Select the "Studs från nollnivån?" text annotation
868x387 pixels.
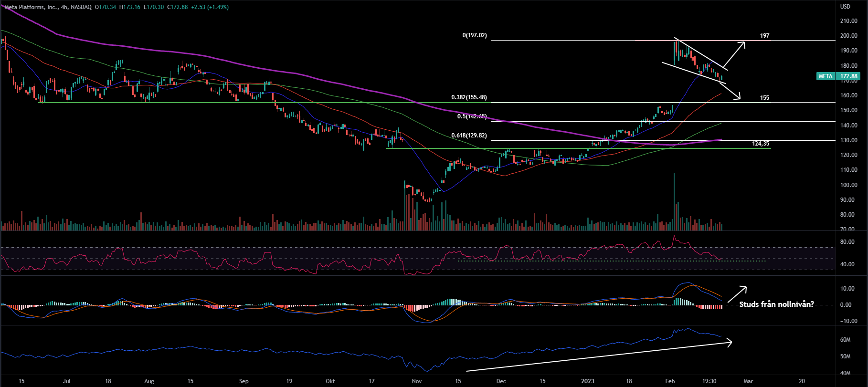(x=776, y=304)
